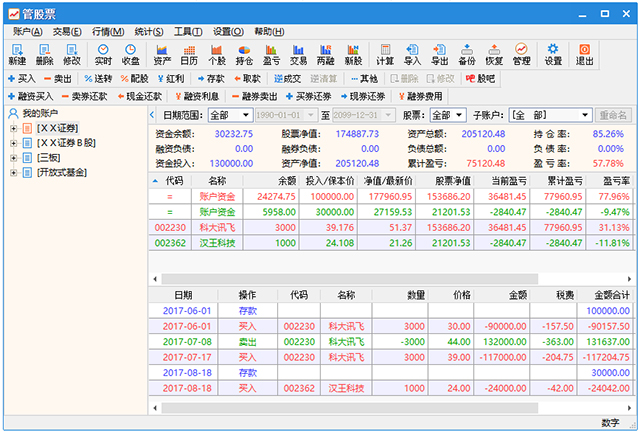The image size is (640, 432).
Task: Click the transactions table right scroll arrow
Action: pos(629,408)
